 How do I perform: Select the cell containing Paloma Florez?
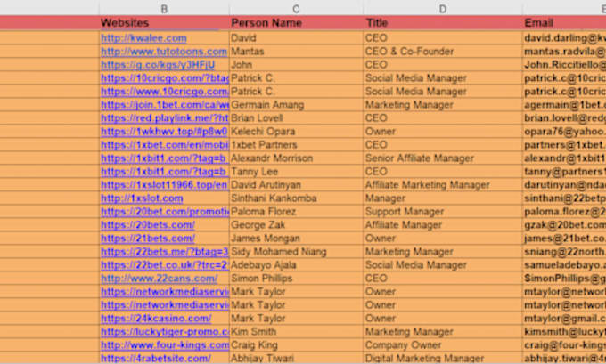tap(296, 211)
